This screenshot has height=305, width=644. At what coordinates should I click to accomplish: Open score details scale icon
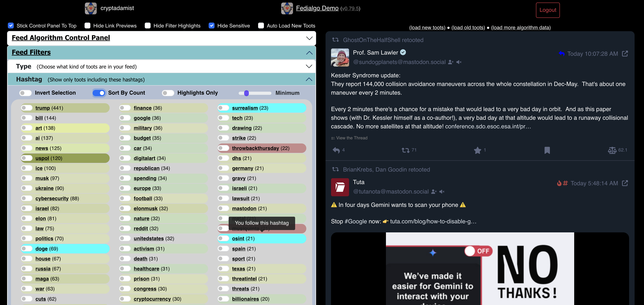(x=612, y=150)
